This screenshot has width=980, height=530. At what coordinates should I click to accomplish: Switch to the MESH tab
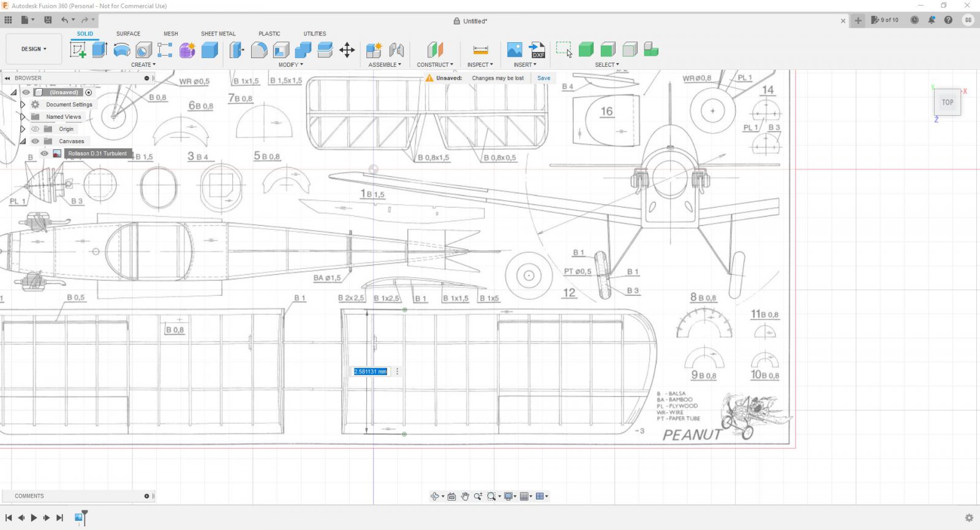171,34
